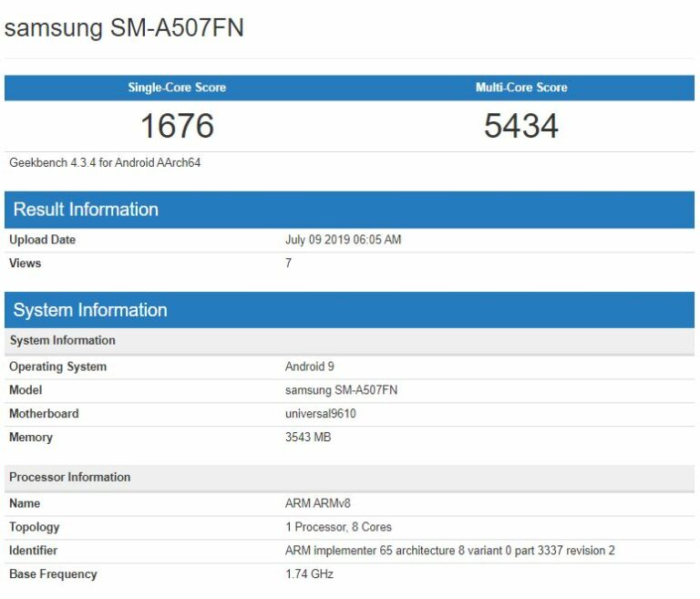The width and height of the screenshot is (700, 599).
Task: Click the 1 Processor, 8 Cores topology value
Action: tap(338, 527)
